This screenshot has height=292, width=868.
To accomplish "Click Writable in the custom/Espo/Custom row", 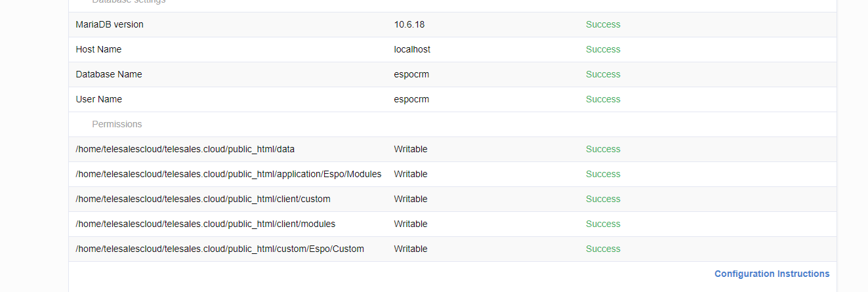I will (411, 249).
